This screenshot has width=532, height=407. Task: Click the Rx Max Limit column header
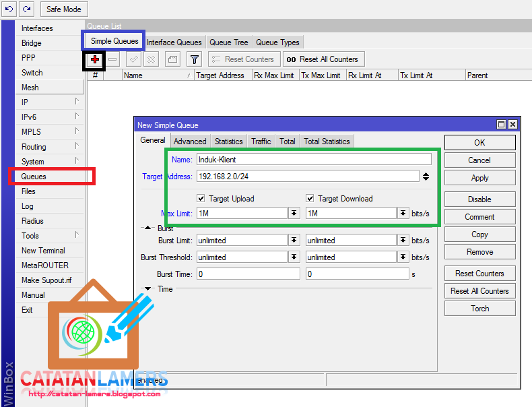(276, 75)
